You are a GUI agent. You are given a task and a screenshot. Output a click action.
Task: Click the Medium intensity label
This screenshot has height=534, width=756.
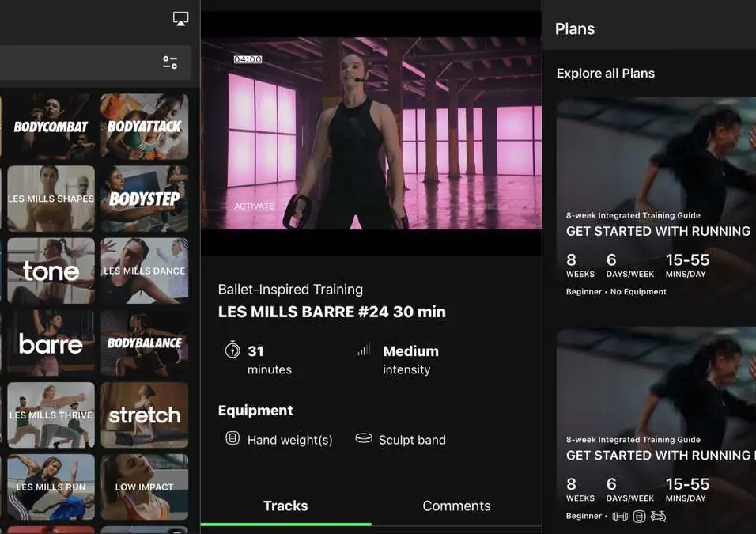[410, 360]
